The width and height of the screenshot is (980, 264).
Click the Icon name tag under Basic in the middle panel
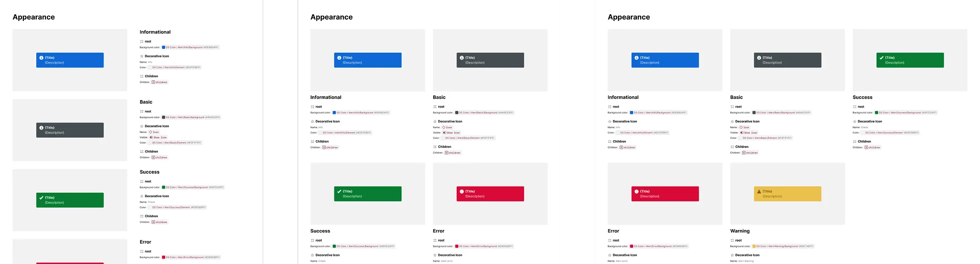(447, 127)
